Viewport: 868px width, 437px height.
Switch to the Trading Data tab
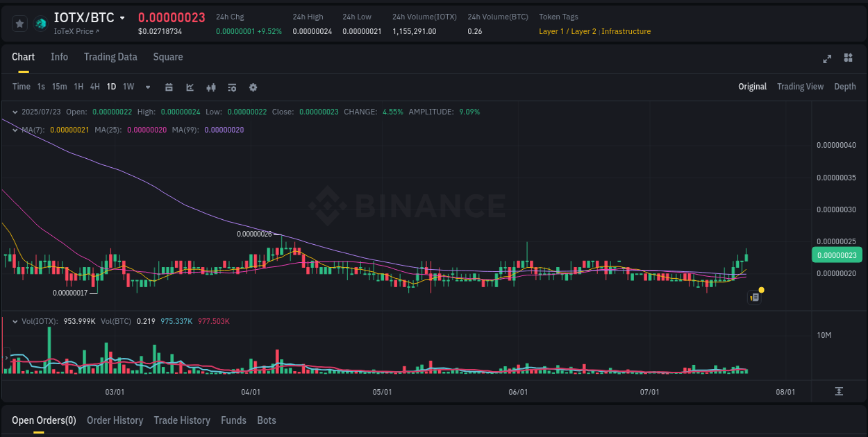click(x=110, y=57)
